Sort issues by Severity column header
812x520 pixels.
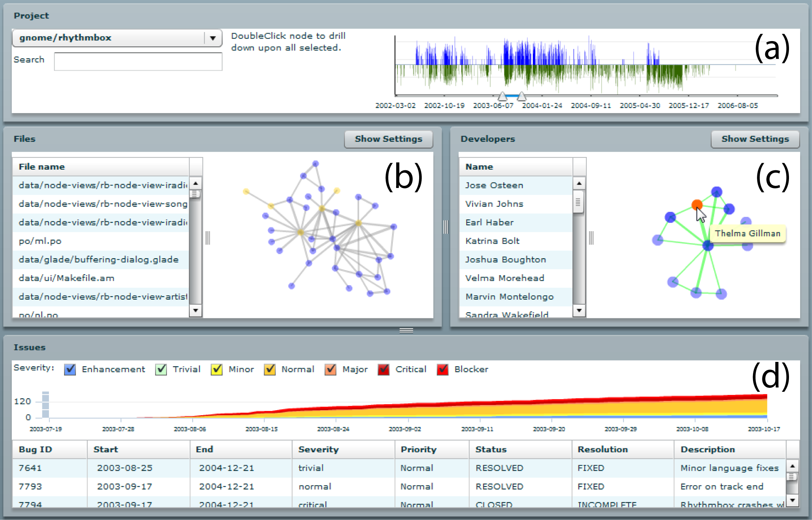[318, 449]
